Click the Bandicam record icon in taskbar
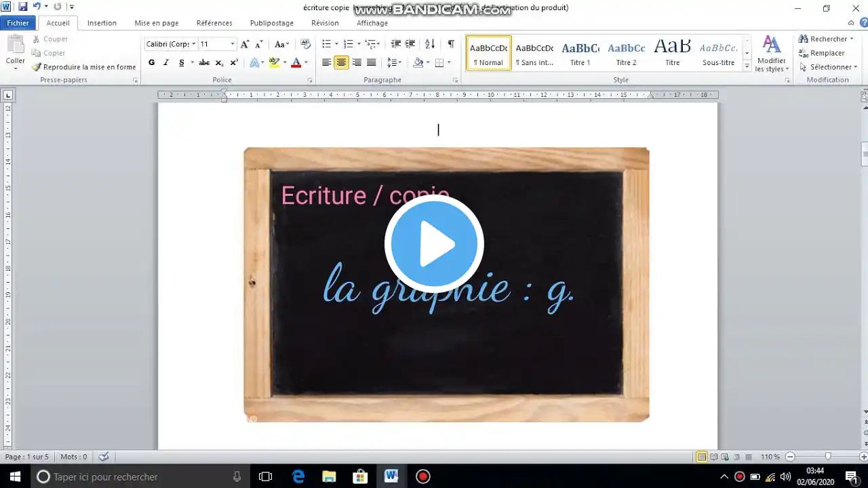 [423, 476]
